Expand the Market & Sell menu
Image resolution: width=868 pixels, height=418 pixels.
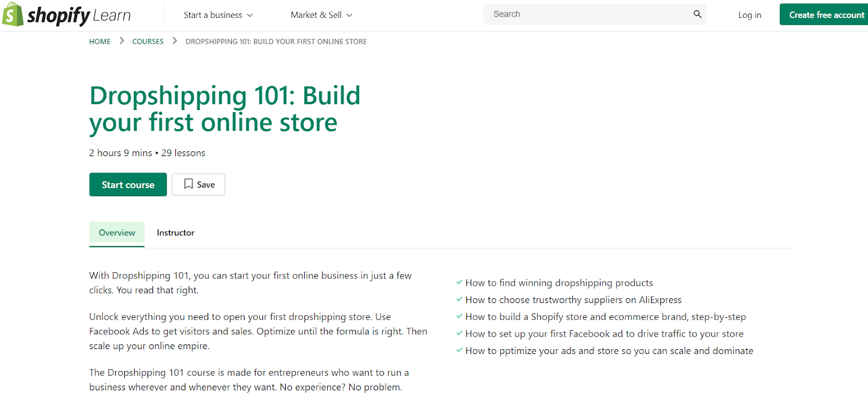coord(321,15)
